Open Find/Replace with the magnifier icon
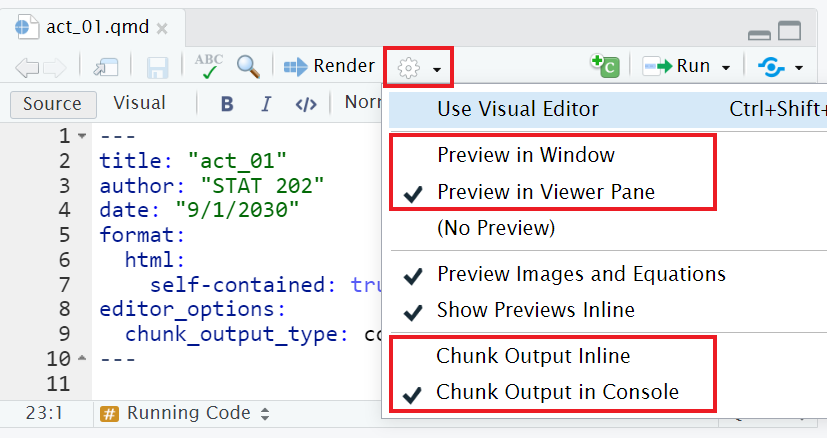The width and height of the screenshot is (827, 438). click(248, 66)
